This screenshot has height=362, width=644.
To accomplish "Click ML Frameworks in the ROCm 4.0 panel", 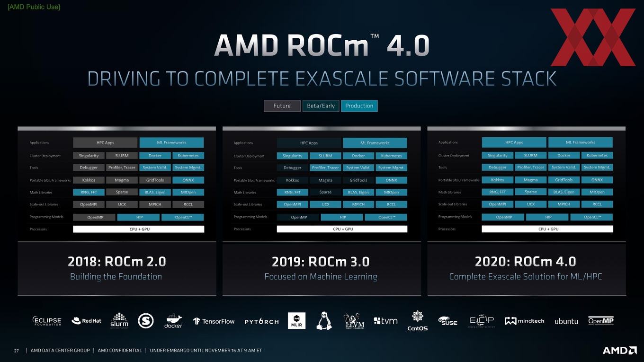I will [581, 142].
